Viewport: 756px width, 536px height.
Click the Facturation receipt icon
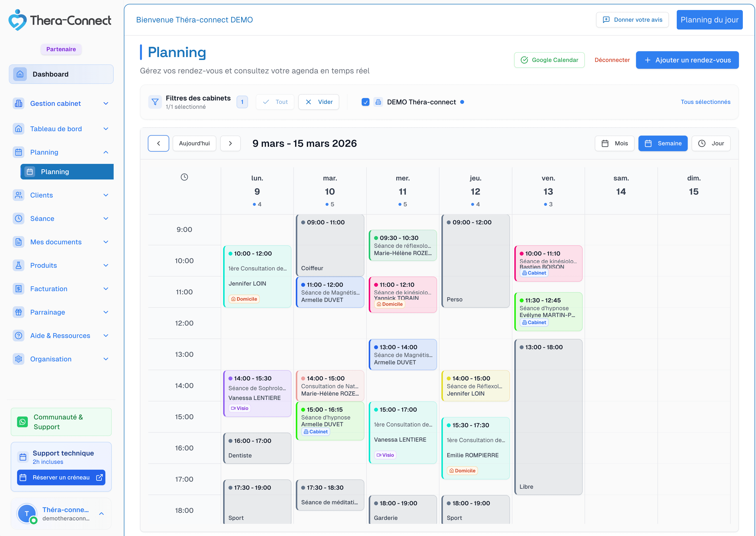[19, 289]
